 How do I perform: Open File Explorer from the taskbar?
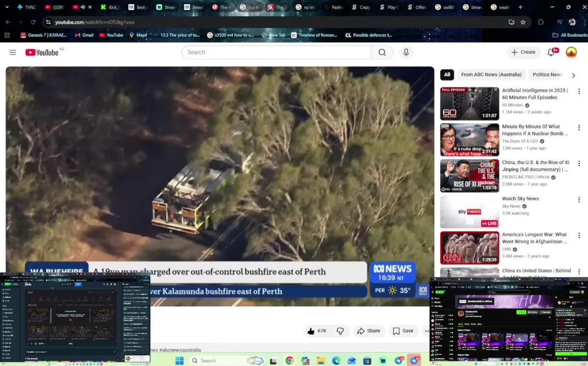(x=321, y=361)
